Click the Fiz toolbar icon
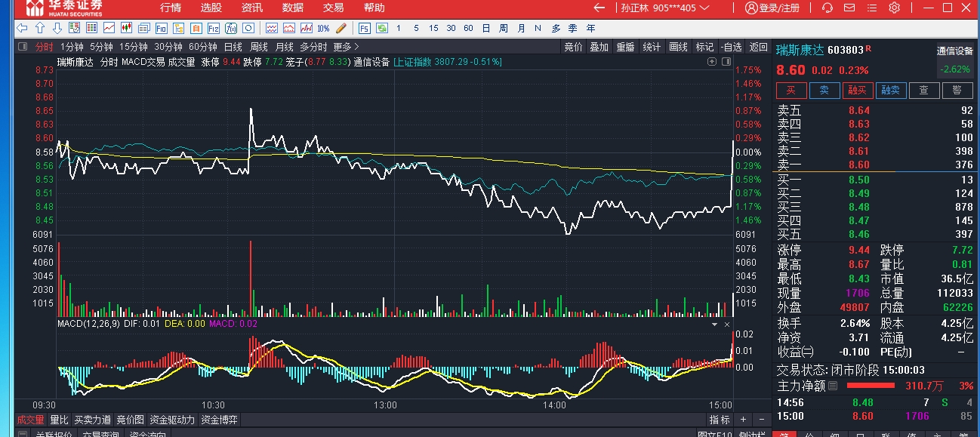The image size is (980, 437). [213, 28]
